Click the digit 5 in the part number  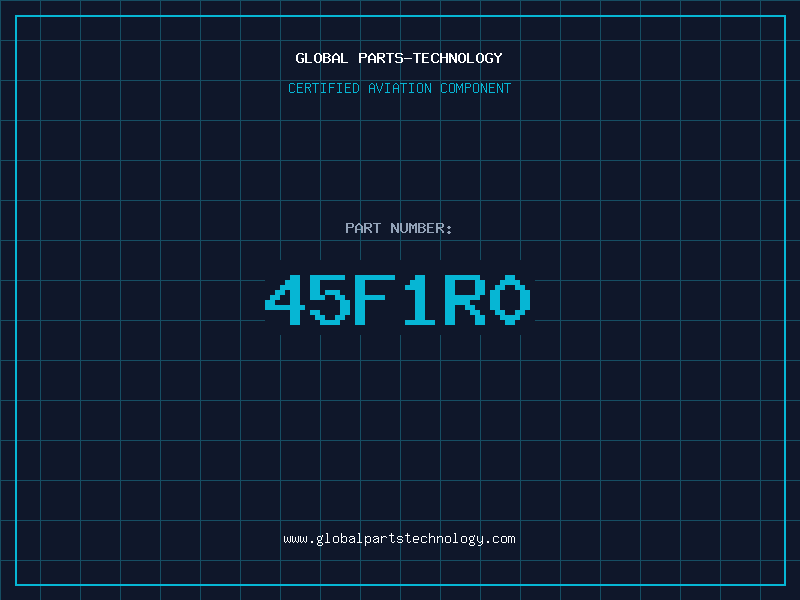[330, 300]
